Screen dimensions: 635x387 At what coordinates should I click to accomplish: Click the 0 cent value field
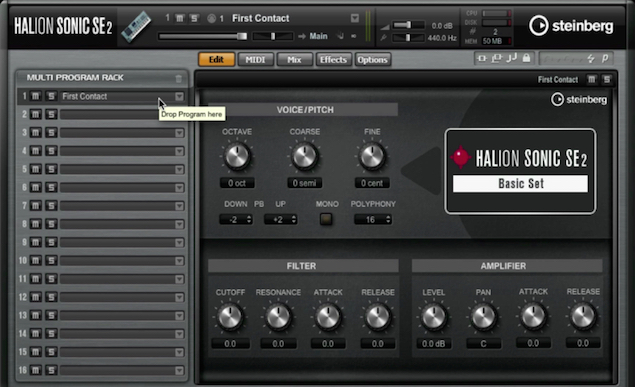pos(372,183)
